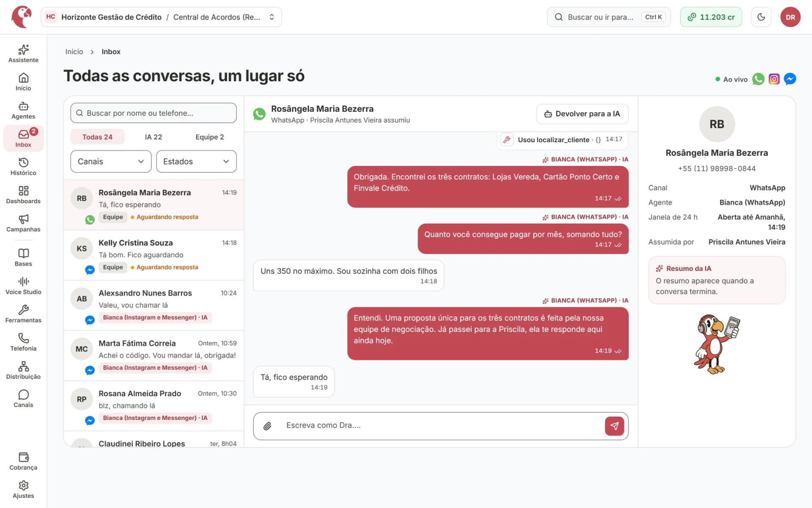Open the workspace switcher Horizonte Gestão de Crédito
812x508 pixels.
[x=161, y=17]
